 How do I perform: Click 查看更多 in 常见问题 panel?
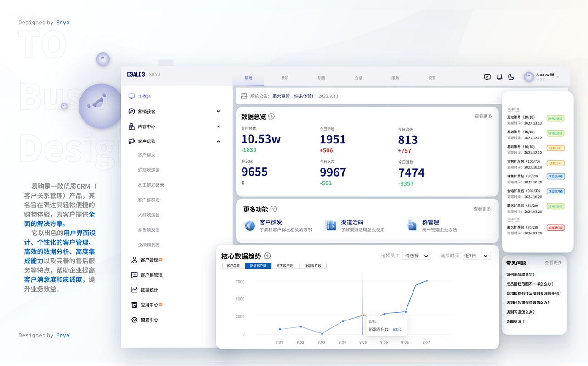tap(554, 263)
